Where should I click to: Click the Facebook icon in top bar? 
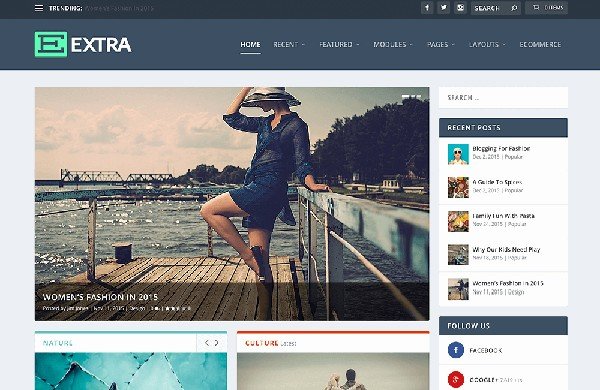[427, 8]
